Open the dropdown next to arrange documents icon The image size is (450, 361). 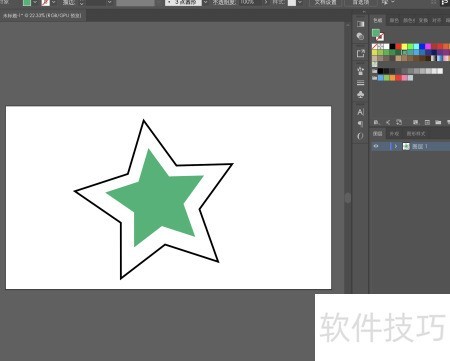tap(393, 3)
